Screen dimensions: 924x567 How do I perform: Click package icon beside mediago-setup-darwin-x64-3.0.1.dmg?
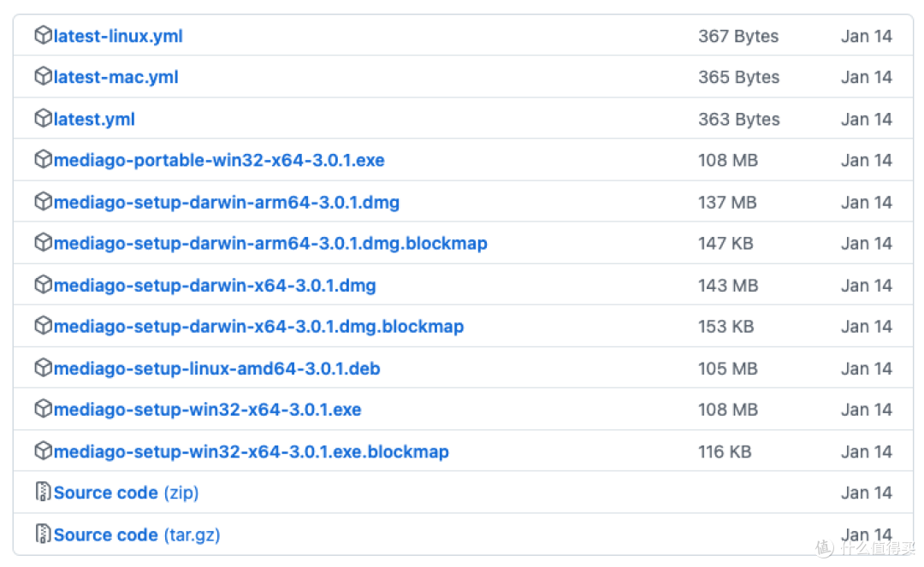pos(43,285)
